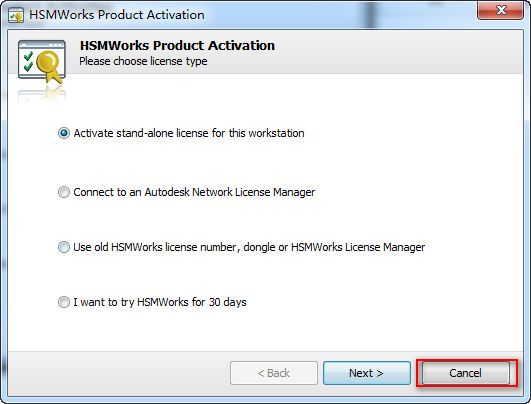Viewport: 531px width, 404px height.
Task: Click the greyed-out < Back button
Action: pyautogui.click(x=274, y=373)
